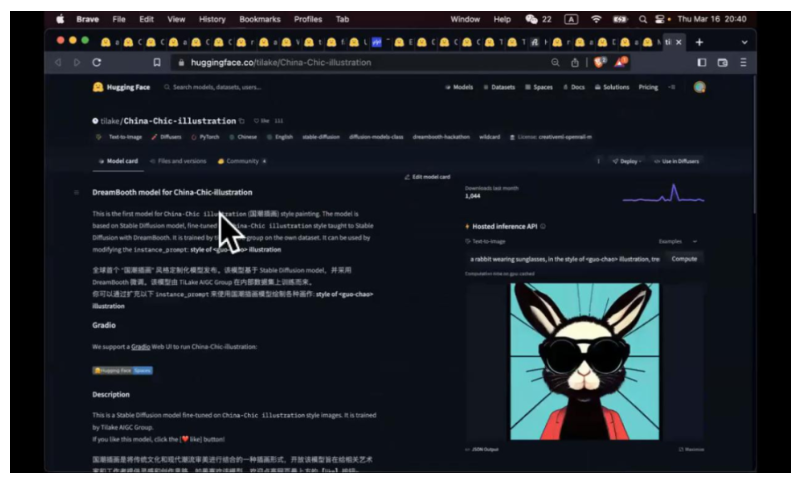Open Control Center in menu bar
The image size is (799, 478).
click(x=659, y=19)
